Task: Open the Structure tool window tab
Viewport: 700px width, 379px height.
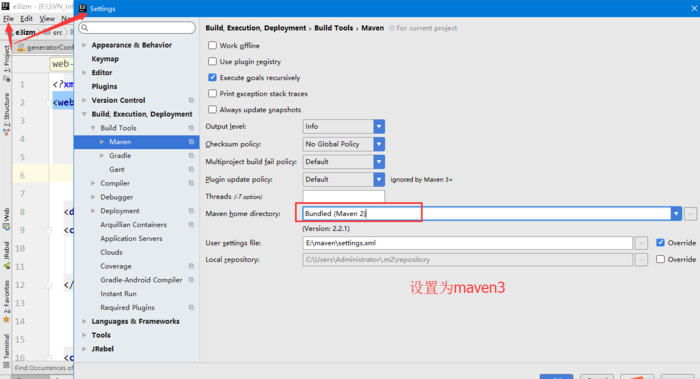Action: [x=6, y=113]
